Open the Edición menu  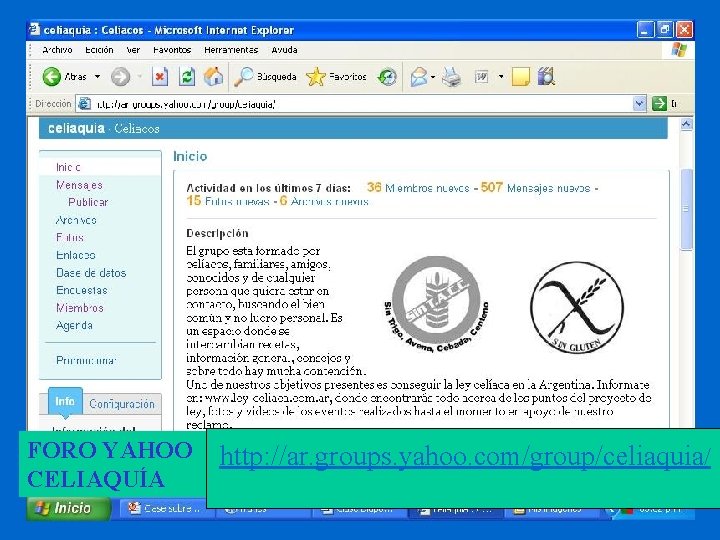99,50
